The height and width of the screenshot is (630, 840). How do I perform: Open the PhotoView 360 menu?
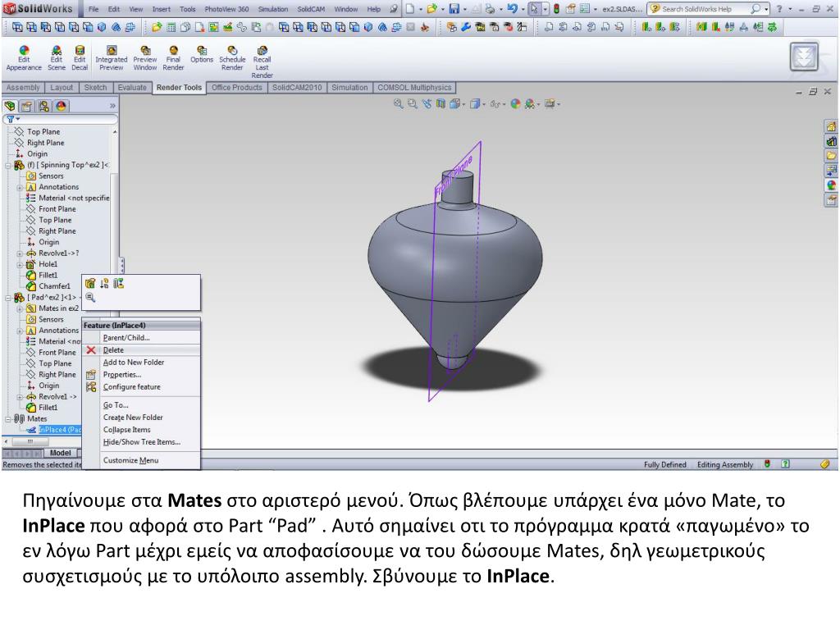(x=226, y=9)
